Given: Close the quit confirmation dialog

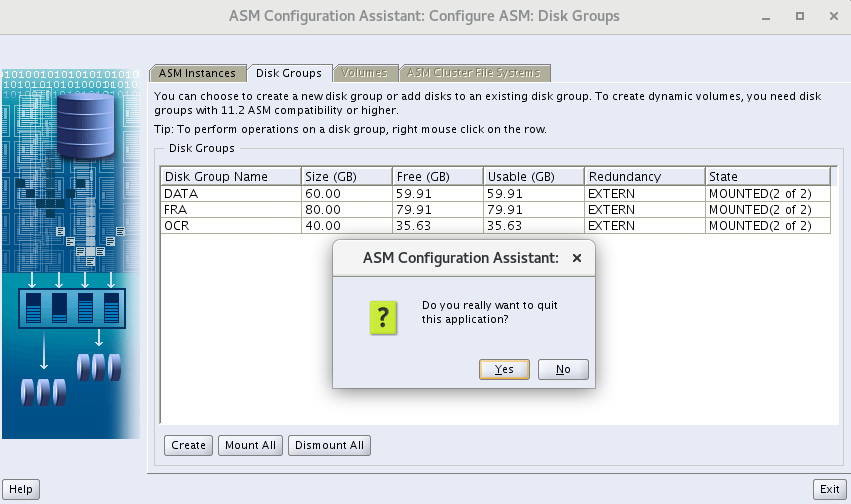Looking at the screenshot, I should (576, 258).
